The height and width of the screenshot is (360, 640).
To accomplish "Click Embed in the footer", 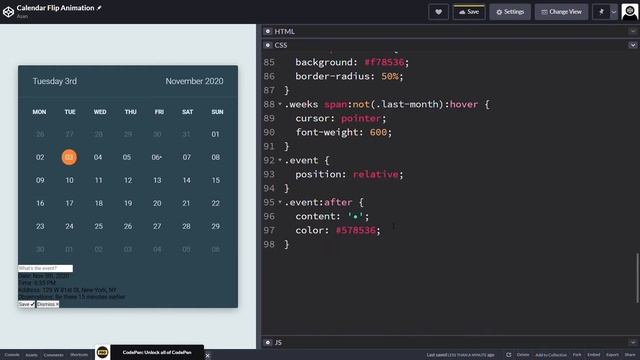I will pyautogui.click(x=593, y=355).
